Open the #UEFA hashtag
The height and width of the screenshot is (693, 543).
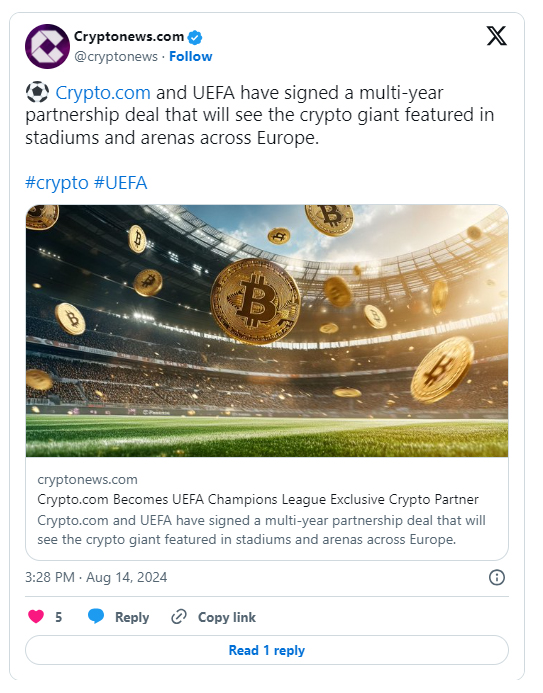(x=121, y=183)
